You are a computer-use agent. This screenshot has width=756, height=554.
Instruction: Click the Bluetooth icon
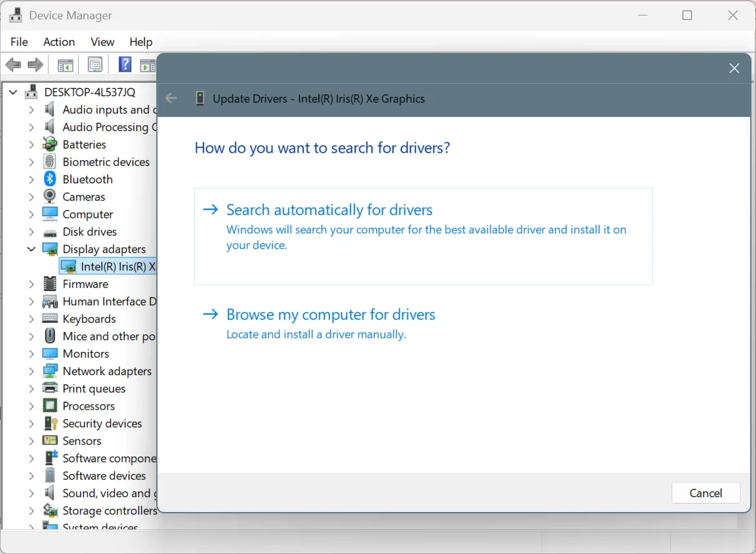click(x=50, y=179)
